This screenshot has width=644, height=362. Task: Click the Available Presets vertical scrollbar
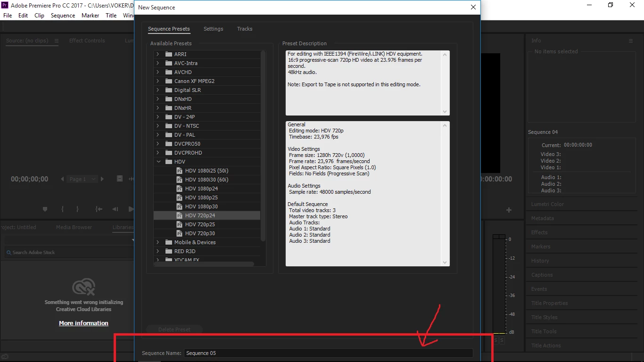(x=263, y=146)
